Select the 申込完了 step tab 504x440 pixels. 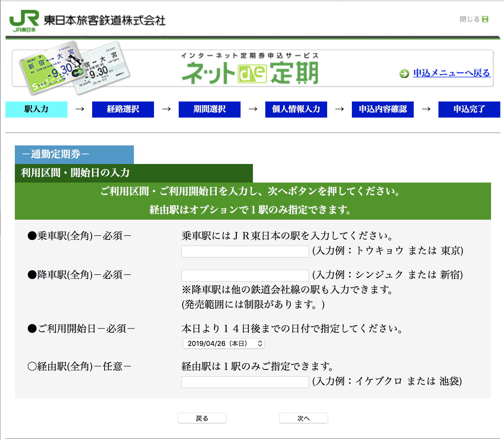point(469,109)
